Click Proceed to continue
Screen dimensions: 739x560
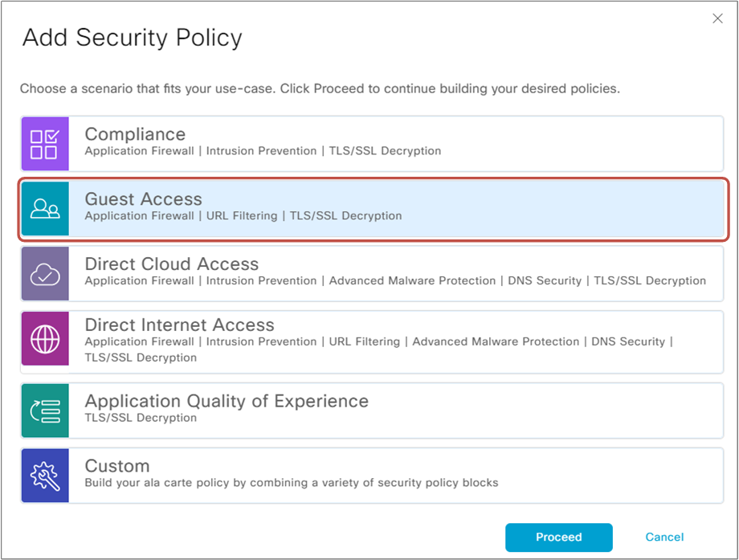[558, 538]
